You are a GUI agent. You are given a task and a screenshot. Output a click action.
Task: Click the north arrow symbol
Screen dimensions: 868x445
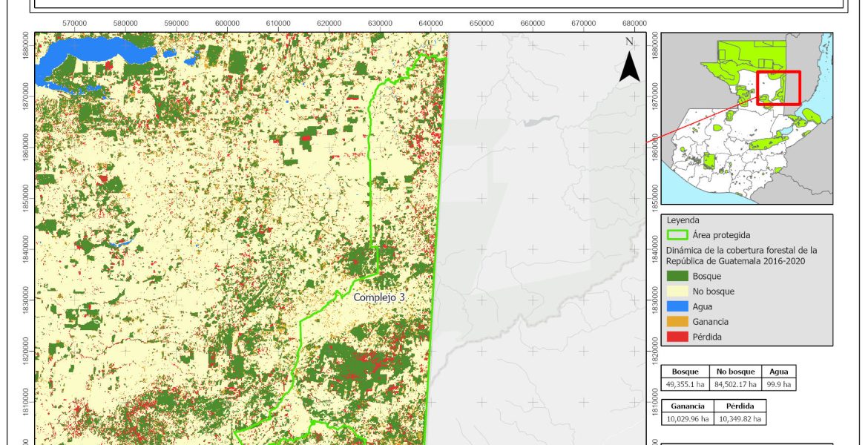point(629,62)
